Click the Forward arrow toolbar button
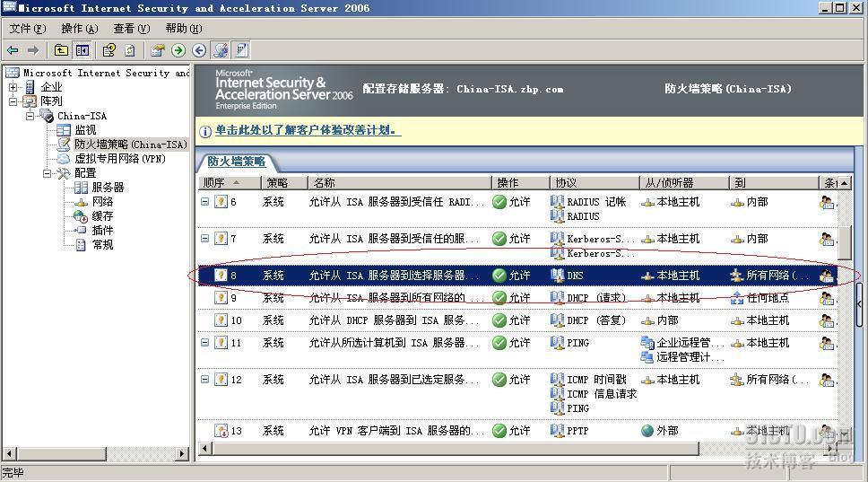The height and width of the screenshot is (482, 868). point(33,50)
